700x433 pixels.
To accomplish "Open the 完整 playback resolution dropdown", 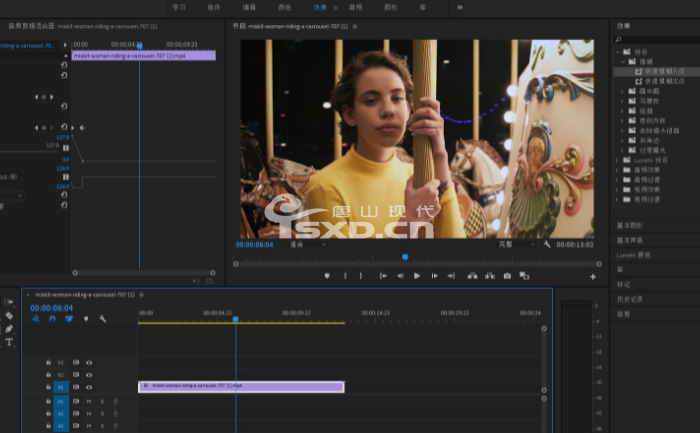I will tap(517, 245).
